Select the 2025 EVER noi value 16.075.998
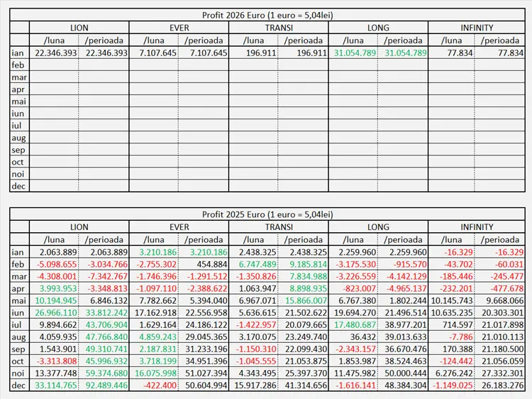 154,373
